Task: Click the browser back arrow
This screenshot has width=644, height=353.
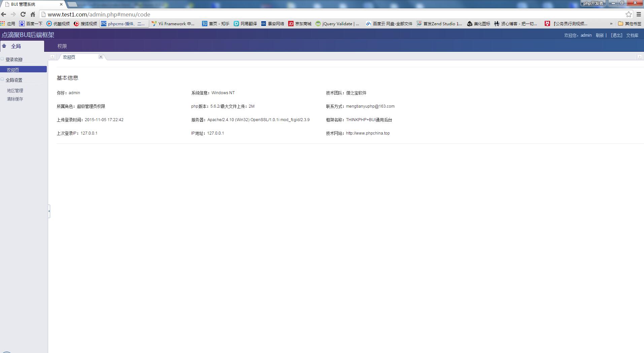Action: coord(4,14)
